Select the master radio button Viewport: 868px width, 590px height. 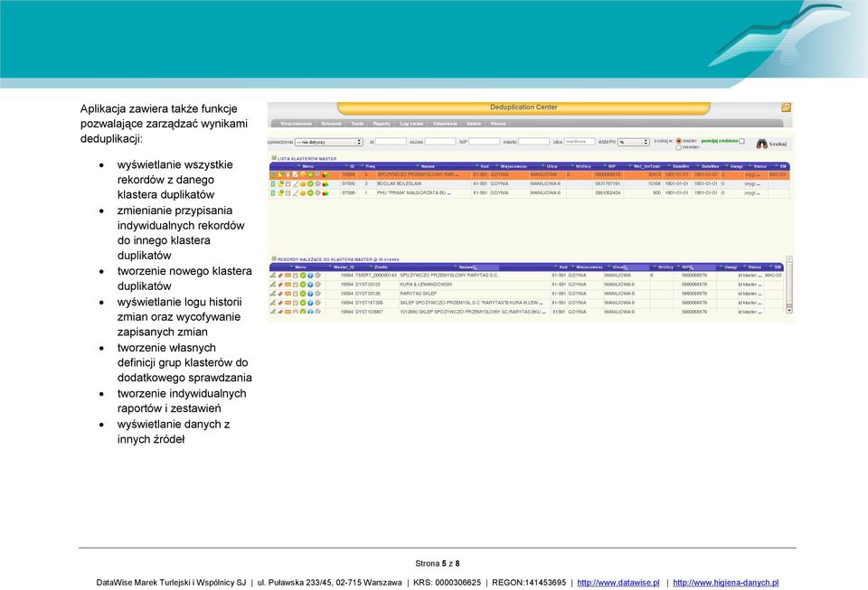pyautogui.click(x=679, y=141)
